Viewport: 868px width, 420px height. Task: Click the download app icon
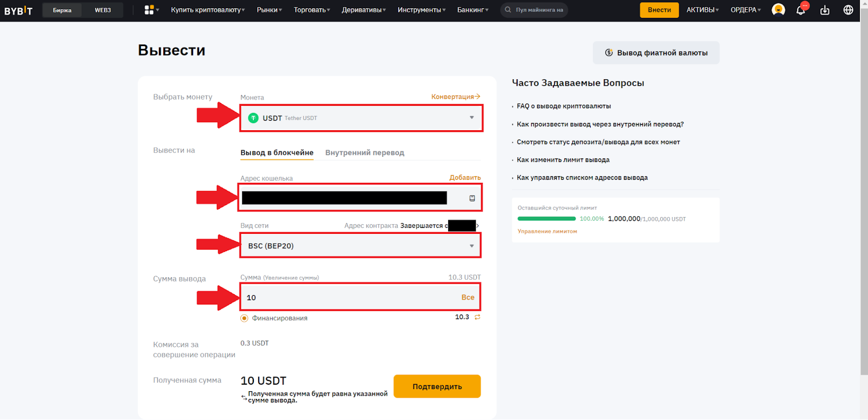[825, 10]
